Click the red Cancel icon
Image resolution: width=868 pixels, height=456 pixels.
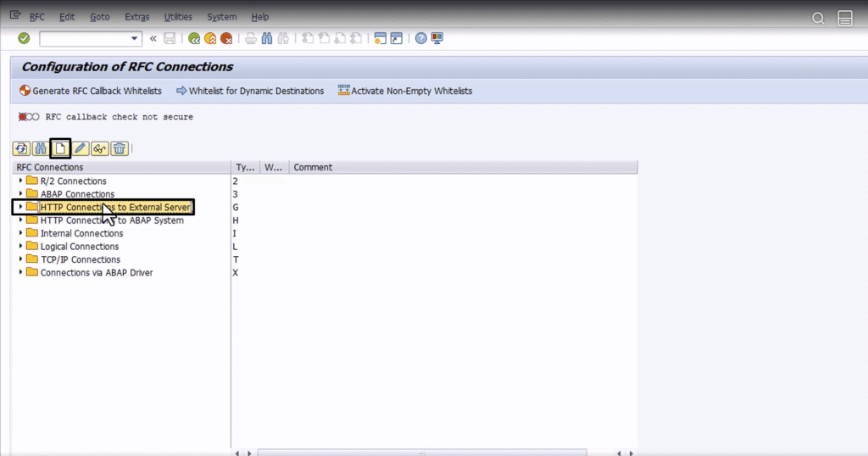(x=226, y=38)
